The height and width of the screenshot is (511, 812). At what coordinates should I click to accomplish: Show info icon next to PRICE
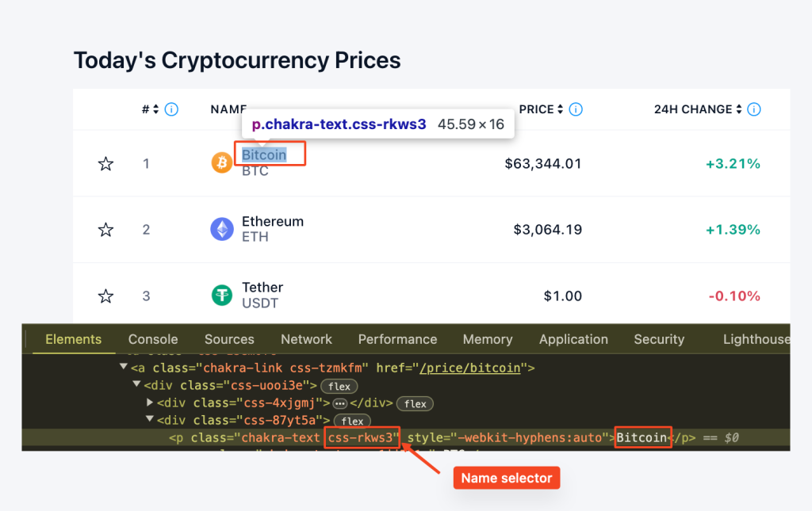576,109
